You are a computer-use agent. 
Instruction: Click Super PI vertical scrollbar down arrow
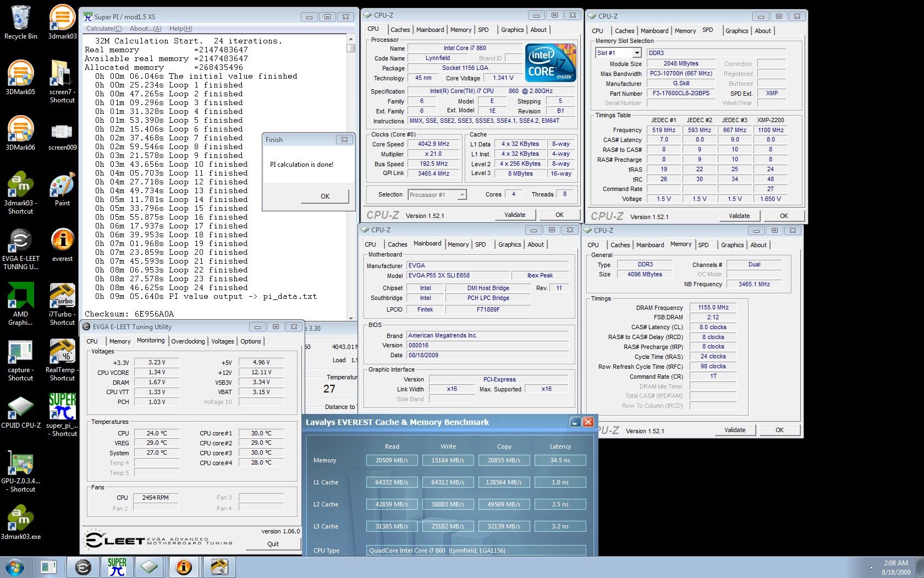pos(351,317)
